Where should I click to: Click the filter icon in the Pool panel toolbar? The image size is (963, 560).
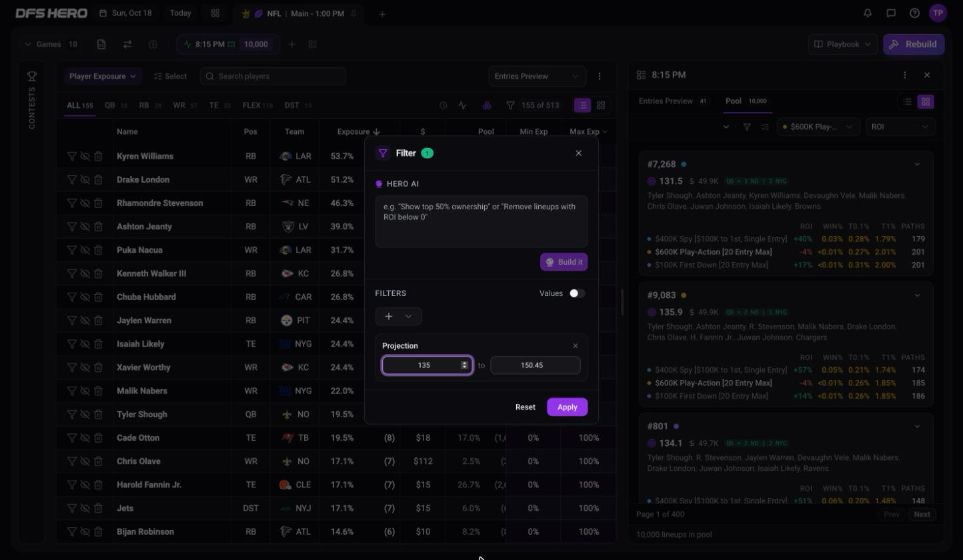(x=747, y=127)
